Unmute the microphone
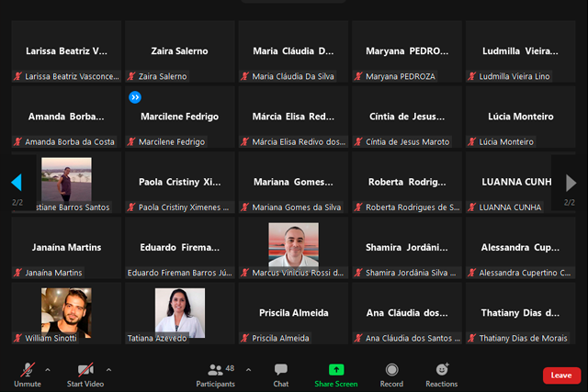Screen dimensions: 588x392 28,372
